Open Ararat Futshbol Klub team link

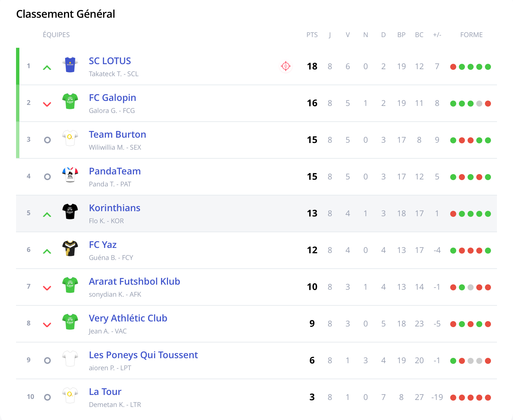click(x=134, y=281)
